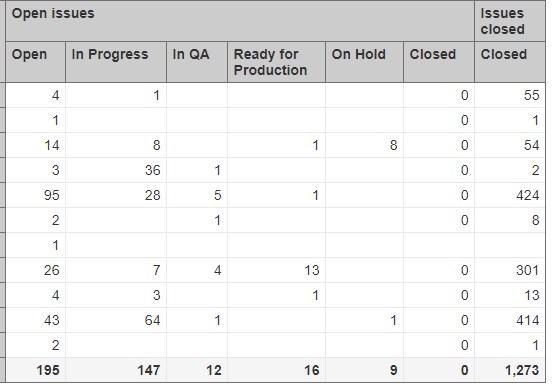The height and width of the screenshot is (388, 559).
Task: Click the On Hold column header
Action: tap(364, 62)
